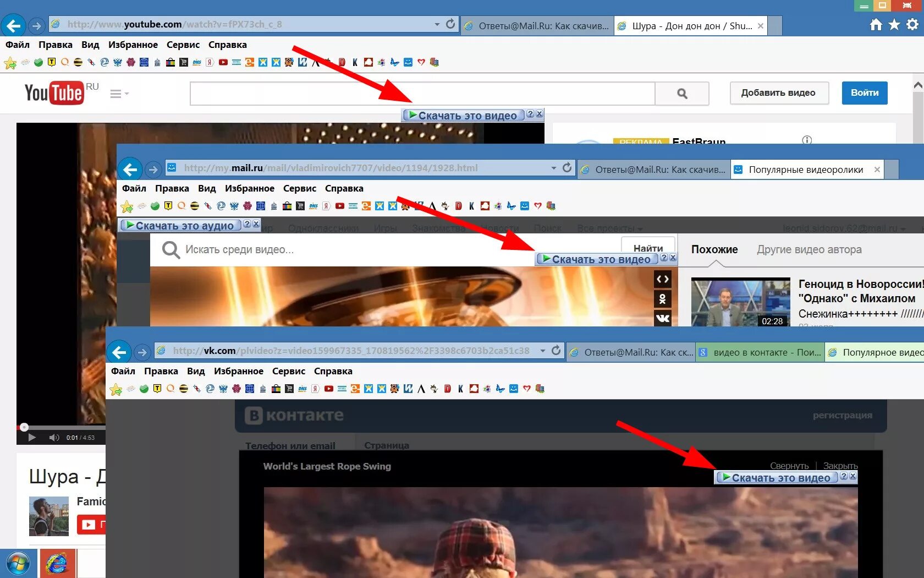Open the YouTube favorite in top favorites bar

coord(223,62)
